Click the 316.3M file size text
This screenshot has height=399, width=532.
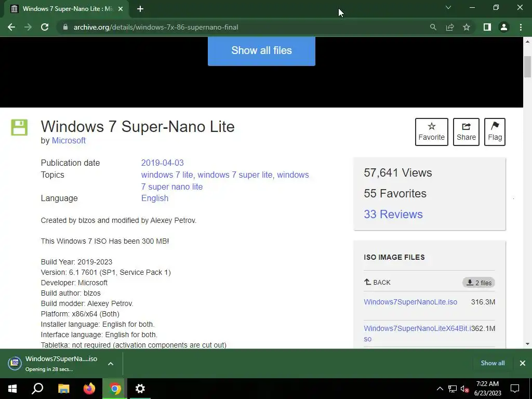pyautogui.click(x=483, y=302)
